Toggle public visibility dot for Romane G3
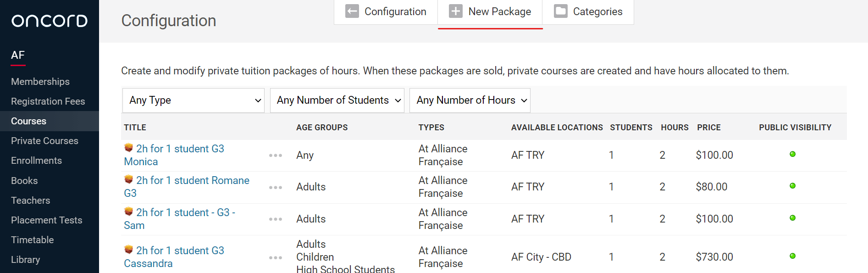Image resolution: width=868 pixels, height=273 pixels. [x=792, y=186]
